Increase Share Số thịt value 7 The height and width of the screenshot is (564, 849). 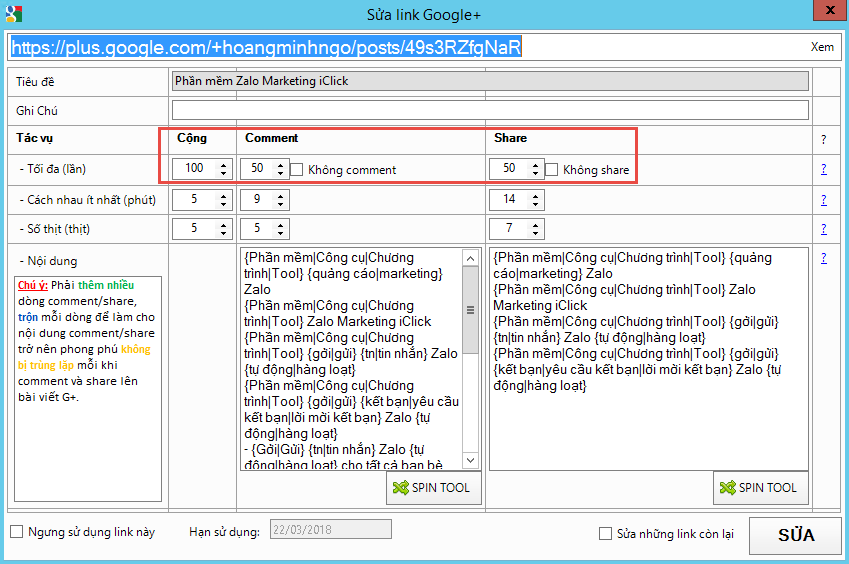tap(535, 224)
